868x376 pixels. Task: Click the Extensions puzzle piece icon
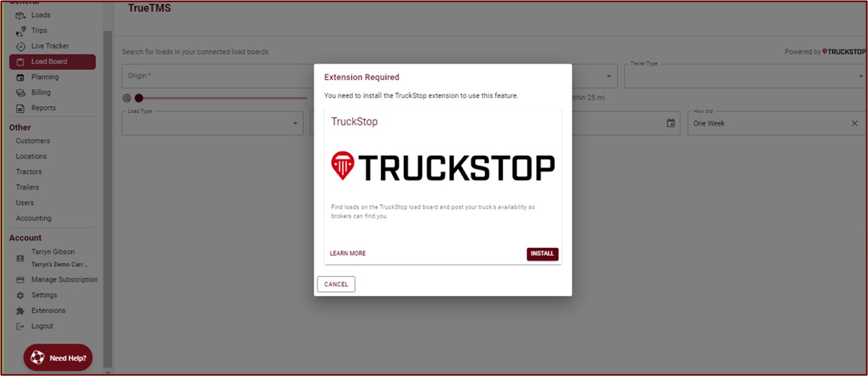tap(20, 311)
